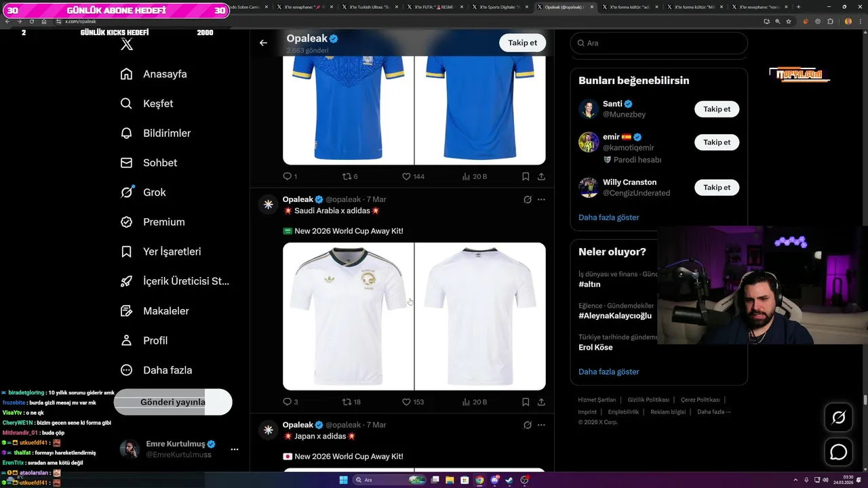The width and height of the screenshot is (868, 488).
Task: Like the blue jersey post
Action: [413, 176]
